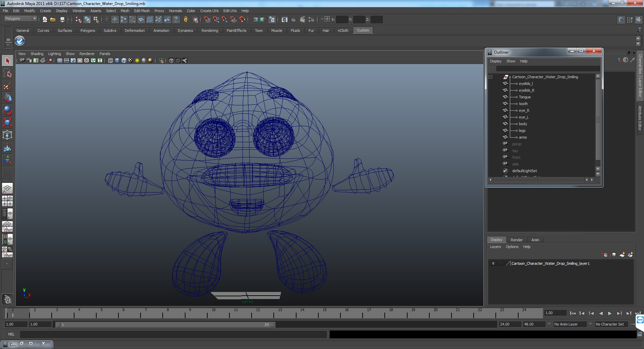Toggle Use all lights yellow sphere icon
Viewport: 644px width, 349px height.
click(137, 60)
